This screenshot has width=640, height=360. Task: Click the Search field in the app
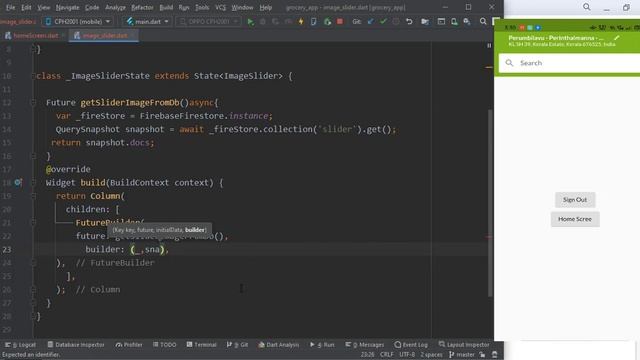point(570,63)
